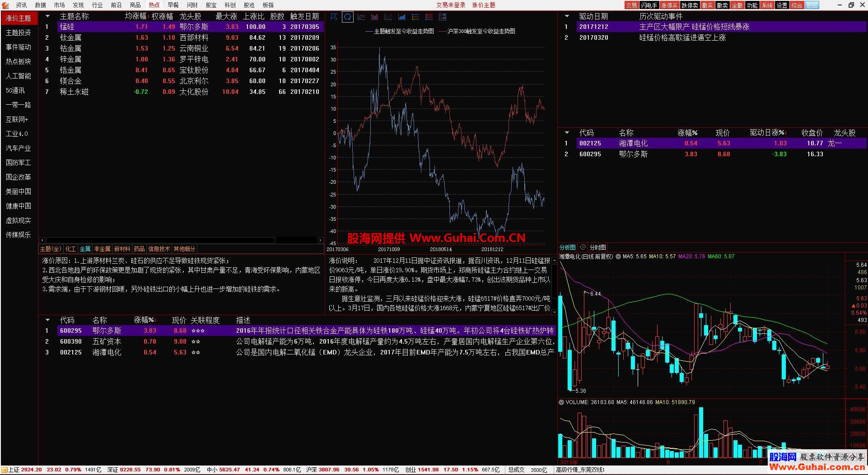Open the 数据 menu
Image resolution: width=868 pixels, height=475 pixels.
point(40,5)
